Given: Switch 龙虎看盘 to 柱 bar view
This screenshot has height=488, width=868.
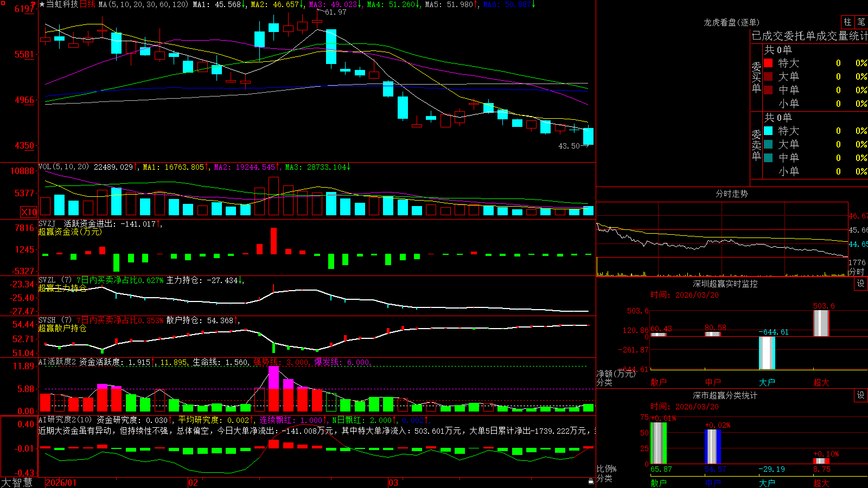Looking at the screenshot, I should click(x=847, y=22).
